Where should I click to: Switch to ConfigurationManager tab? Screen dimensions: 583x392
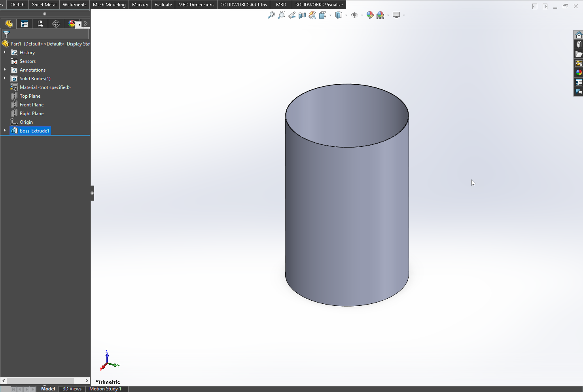[x=40, y=24]
